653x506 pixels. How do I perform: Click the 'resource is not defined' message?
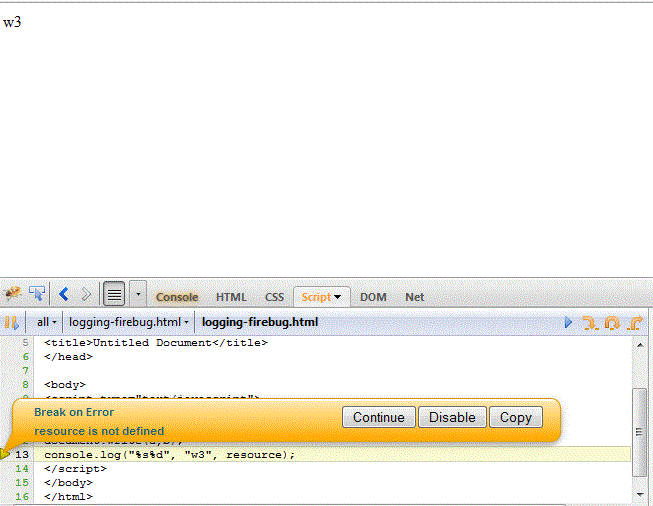tap(99, 431)
